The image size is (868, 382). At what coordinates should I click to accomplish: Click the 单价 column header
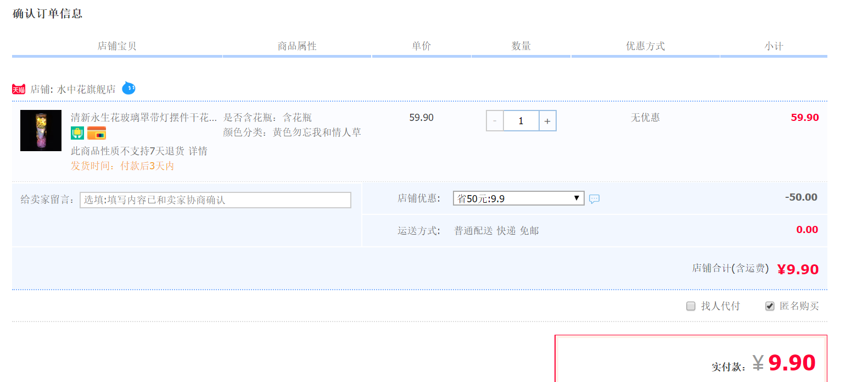422,46
